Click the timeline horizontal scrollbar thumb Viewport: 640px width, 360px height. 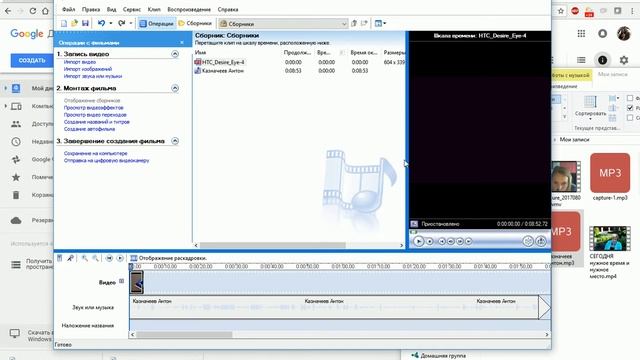184,335
